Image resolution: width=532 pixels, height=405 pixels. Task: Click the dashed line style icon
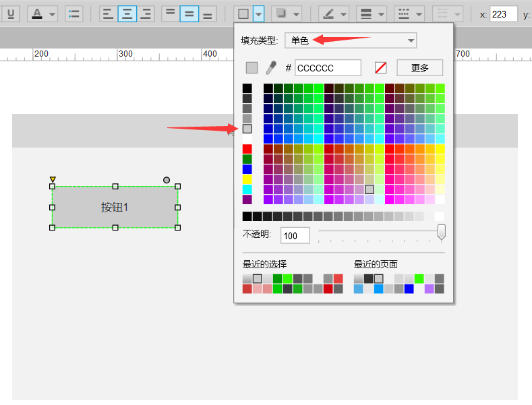404,14
